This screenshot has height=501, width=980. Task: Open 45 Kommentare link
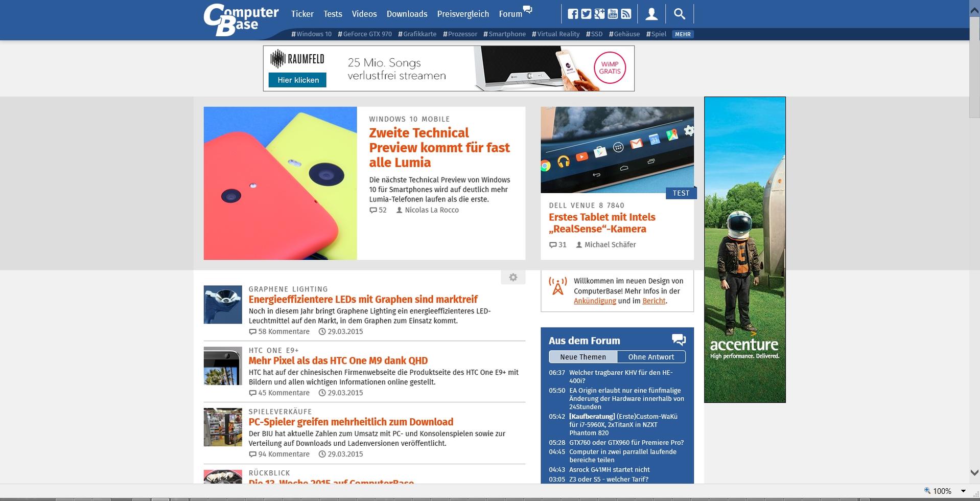coord(279,393)
